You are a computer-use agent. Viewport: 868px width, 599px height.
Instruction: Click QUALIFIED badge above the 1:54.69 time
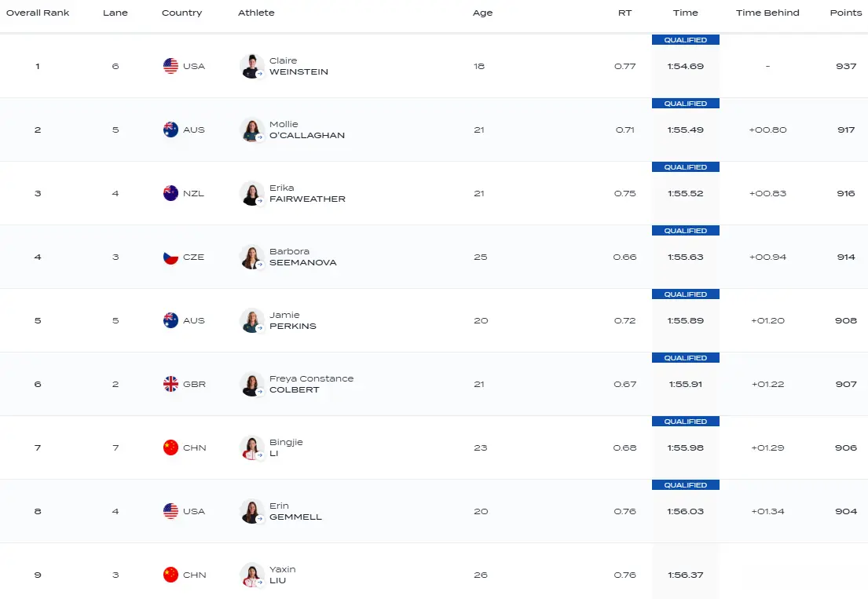point(685,40)
